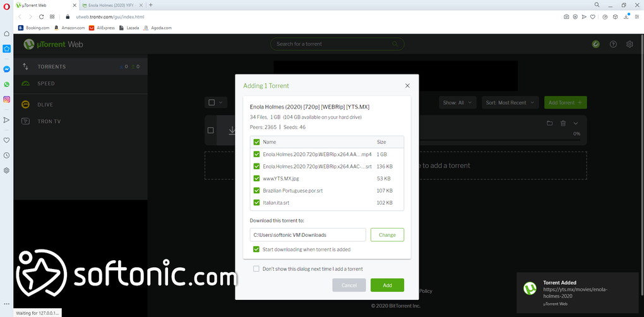Select TORRENTS in sidebar
The height and width of the screenshot is (317, 644).
(x=80, y=66)
